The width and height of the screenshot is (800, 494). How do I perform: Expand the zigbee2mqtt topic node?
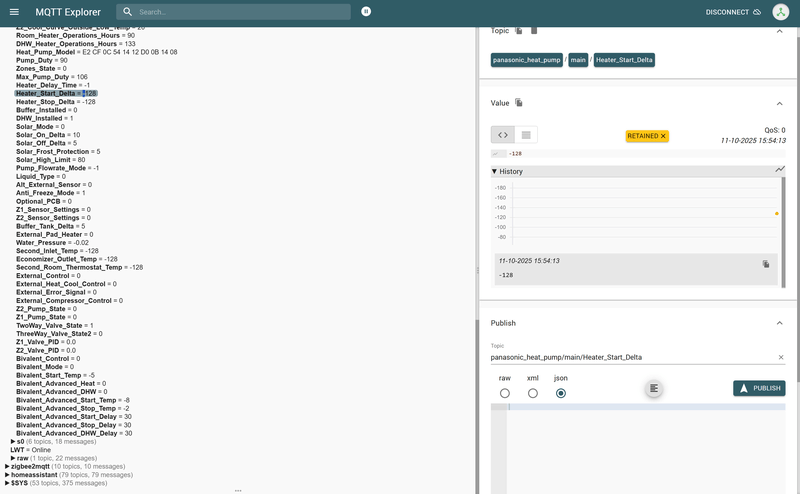click(x=7, y=466)
